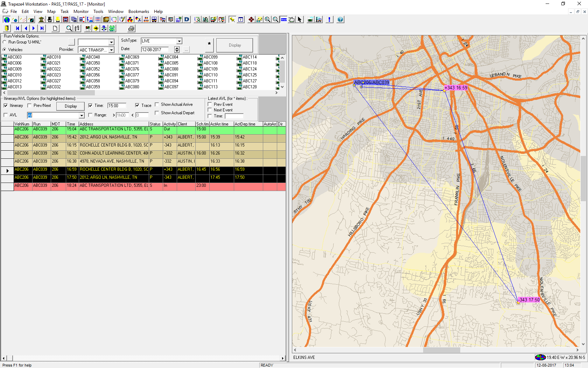The image size is (588, 368).
Task: Go to the first record arrow
Action: (x=17, y=28)
